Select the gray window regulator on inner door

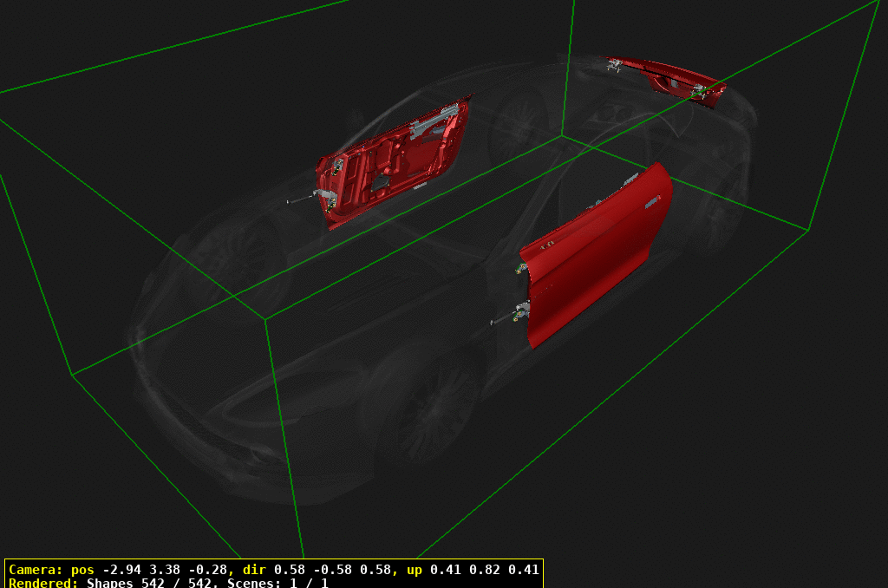pos(432,123)
